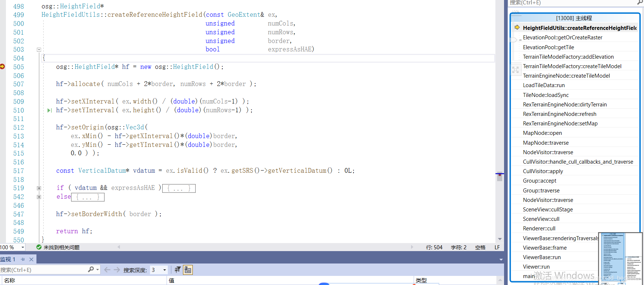Viewport: 644px width, 285px height.
Task: Click the editor horizontal scroll left arrow
Action: [119, 247]
